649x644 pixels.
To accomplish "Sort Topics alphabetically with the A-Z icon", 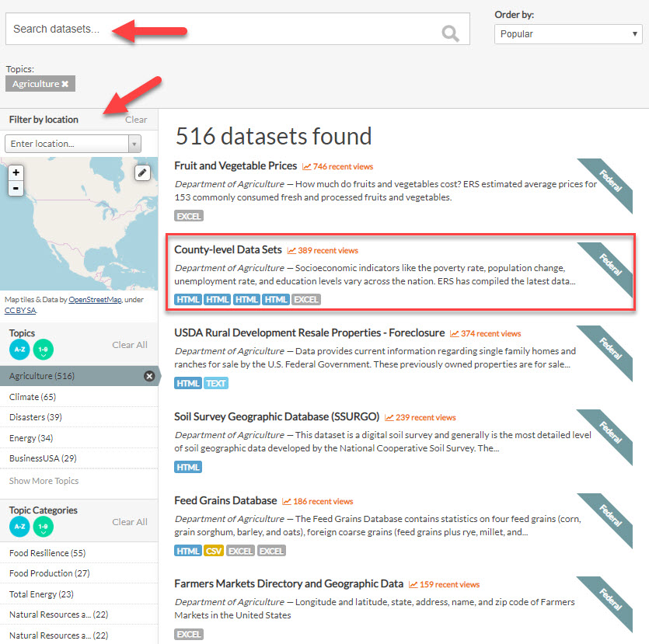I will coord(18,350).
